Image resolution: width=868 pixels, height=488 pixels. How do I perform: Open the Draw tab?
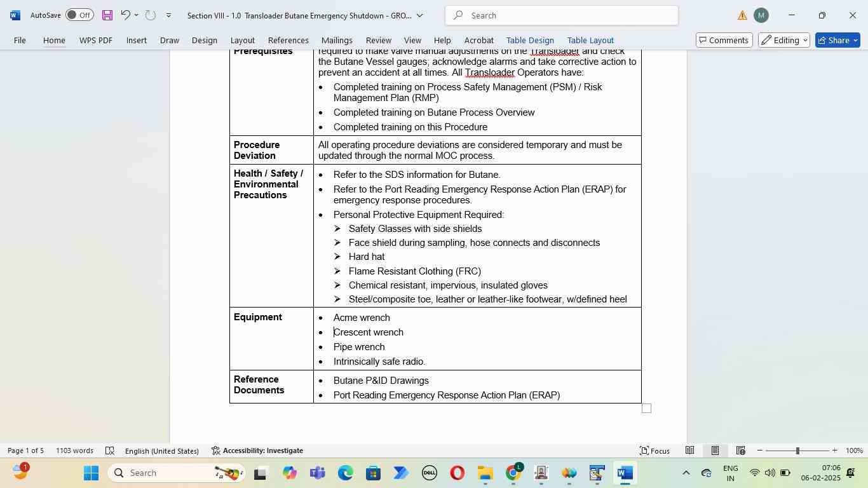coord(169,40)
